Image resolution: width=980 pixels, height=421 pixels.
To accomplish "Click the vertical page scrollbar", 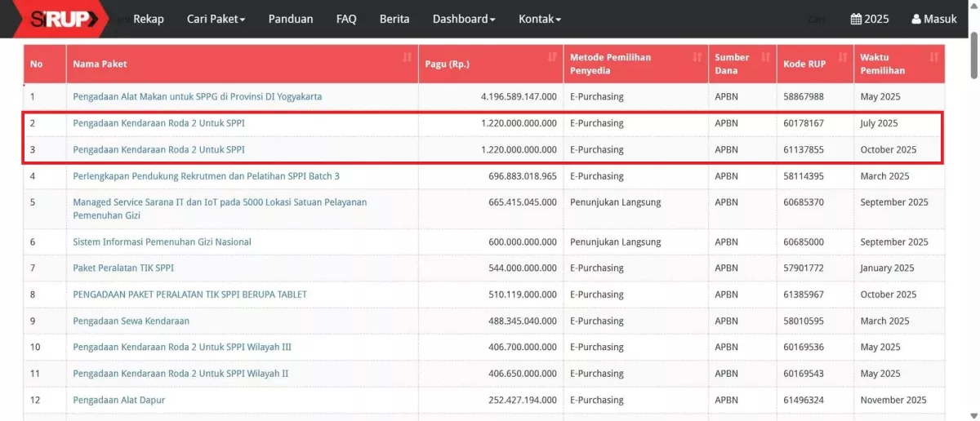I will [x=973, y=57].
